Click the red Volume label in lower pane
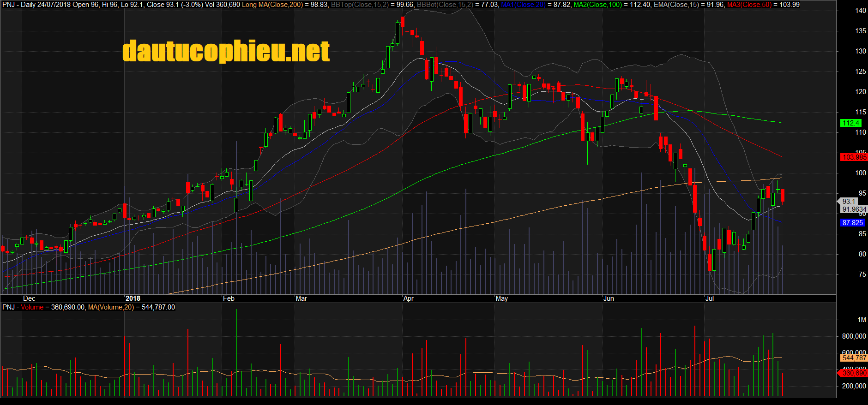868x405 pixels. (x=32, y=307)
